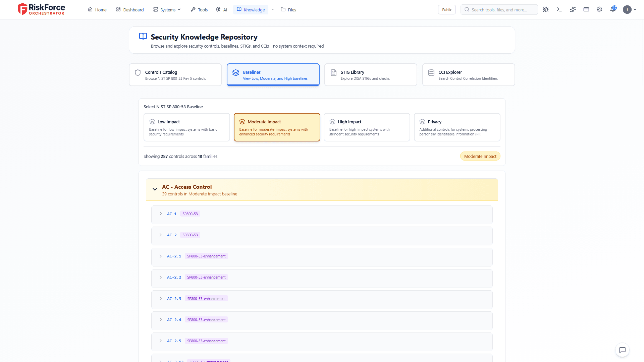The height and width of the screenshot is (362, 644).
Task: Go to the Files section
Action: tap(288, 9)
